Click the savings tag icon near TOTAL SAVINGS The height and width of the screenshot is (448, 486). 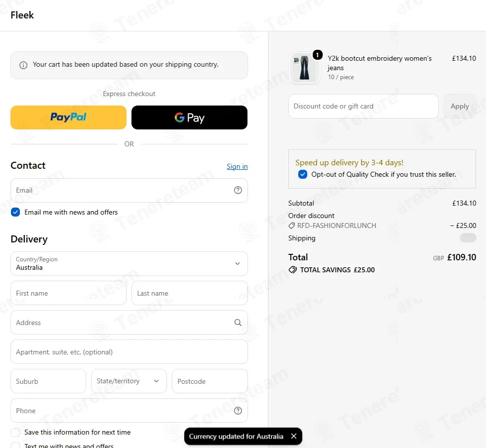[x=293, y=270]
